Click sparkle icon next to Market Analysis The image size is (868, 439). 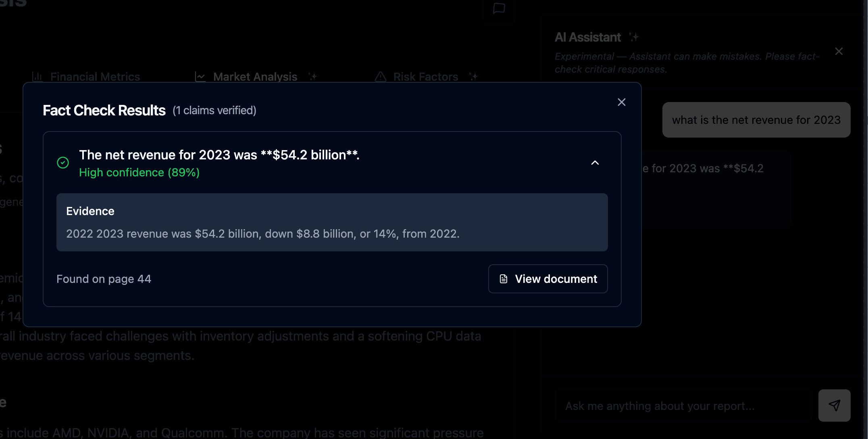tap(312, 77)
